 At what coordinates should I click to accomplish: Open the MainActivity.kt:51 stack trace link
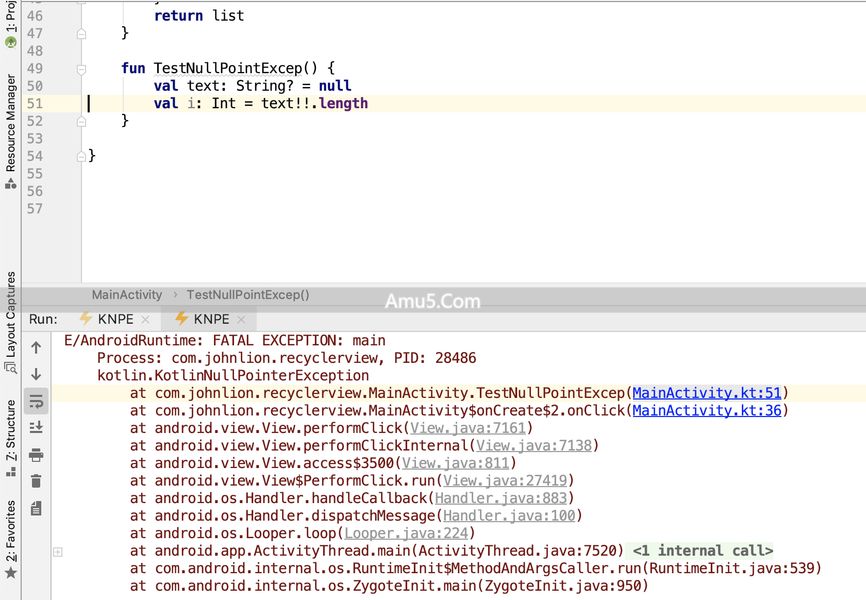706,393
